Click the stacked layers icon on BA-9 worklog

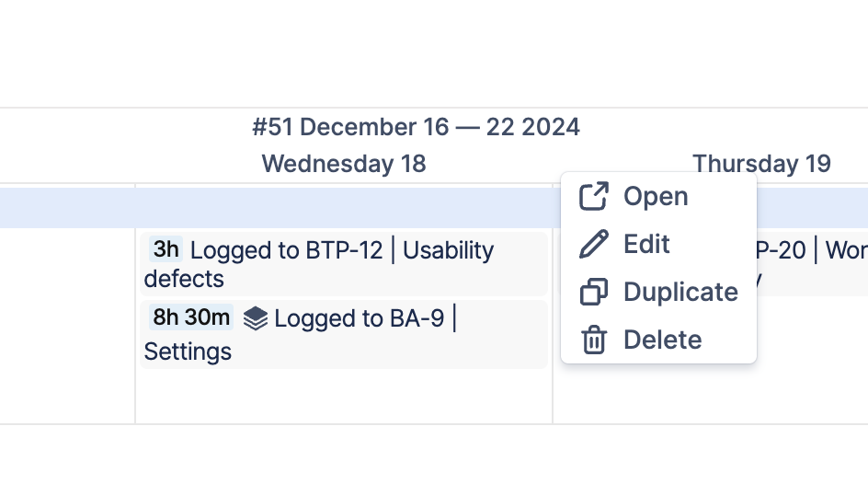[256, 318]
